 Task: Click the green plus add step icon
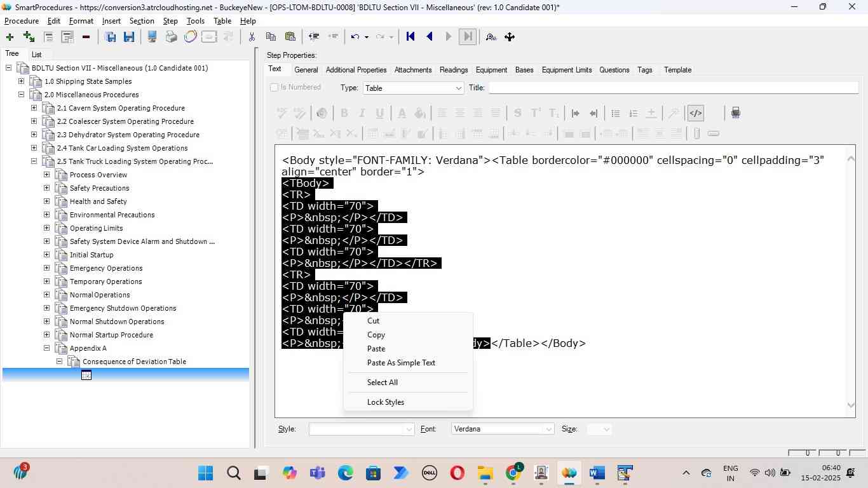[10, 37]
